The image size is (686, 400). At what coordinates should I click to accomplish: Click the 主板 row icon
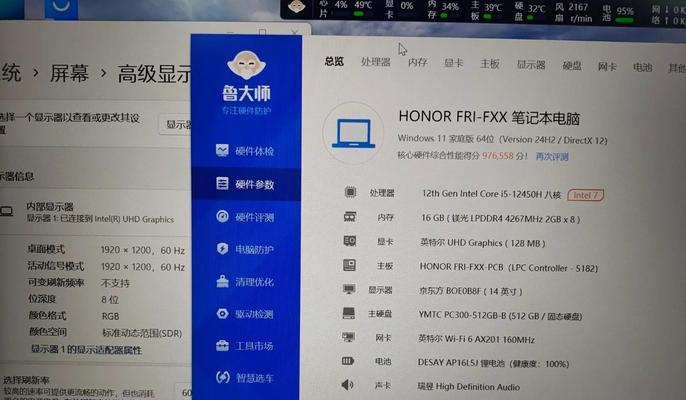point(349,265)
